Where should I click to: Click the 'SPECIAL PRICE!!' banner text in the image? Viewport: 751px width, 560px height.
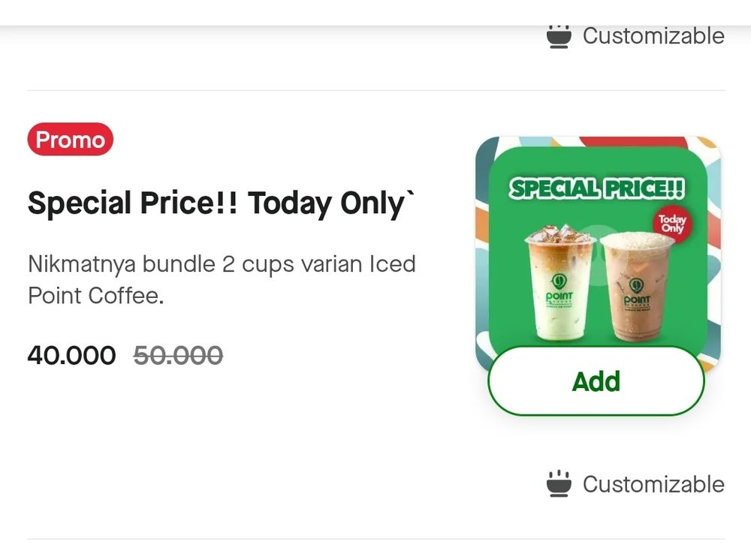tap(597, 188)
